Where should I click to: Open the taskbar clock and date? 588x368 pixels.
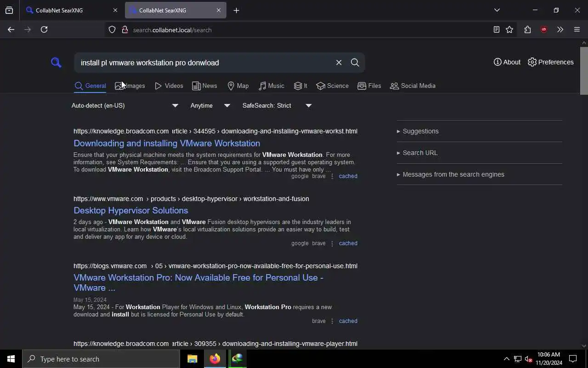tap(548, 359)
